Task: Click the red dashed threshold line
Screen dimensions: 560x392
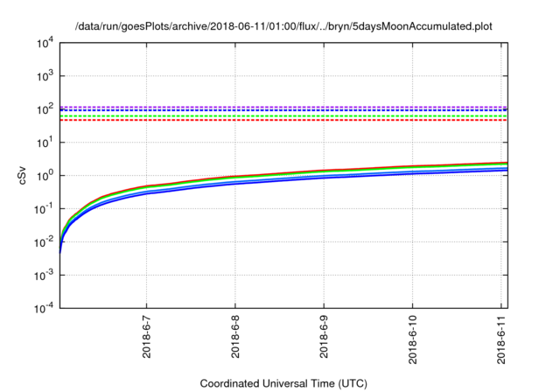Action: 283,120
